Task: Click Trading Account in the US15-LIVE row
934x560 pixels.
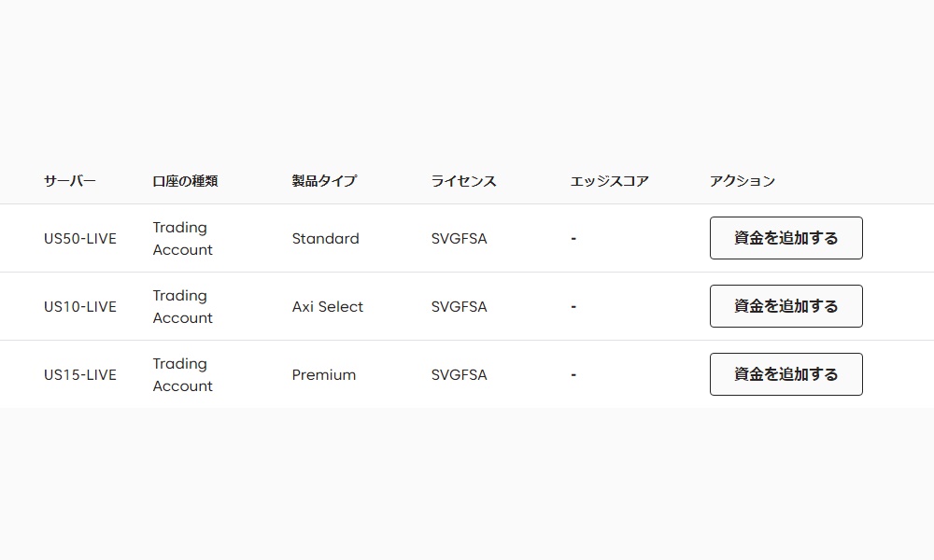Action: pos(182,375)
